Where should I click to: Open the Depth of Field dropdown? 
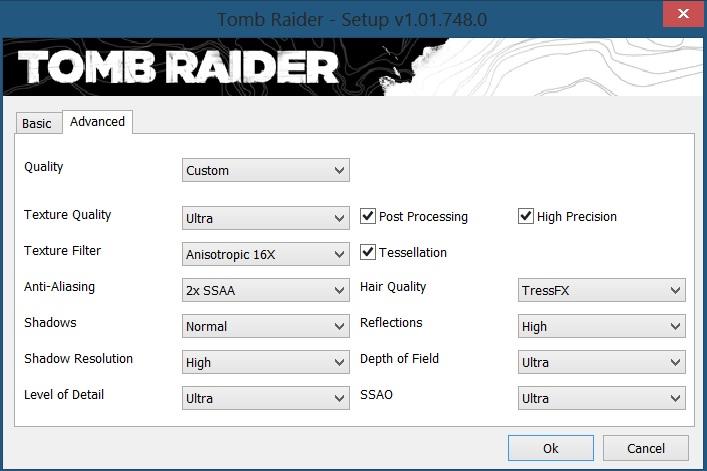click(x=601, y=362)
